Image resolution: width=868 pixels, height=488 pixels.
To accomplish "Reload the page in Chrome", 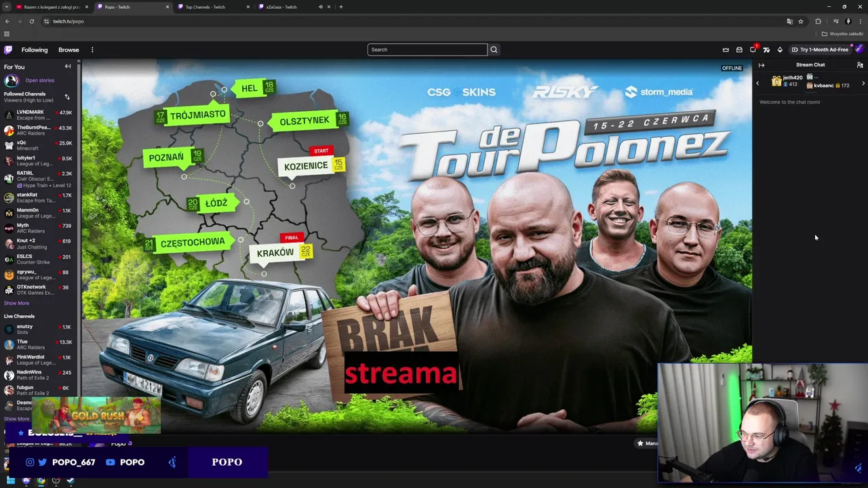I will (x=31, y=21).
